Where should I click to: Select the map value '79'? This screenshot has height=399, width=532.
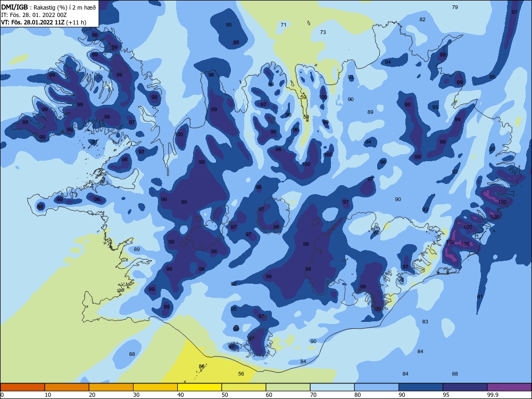coord(455,7)
